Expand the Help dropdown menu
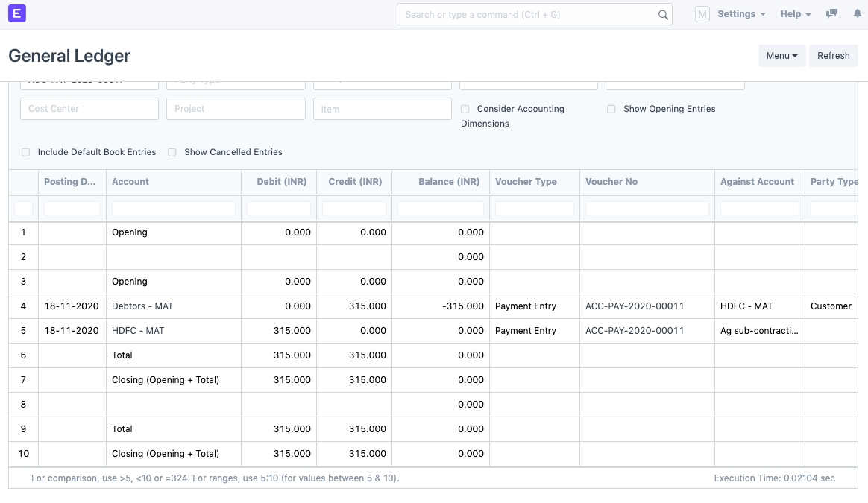 (795, 14)
